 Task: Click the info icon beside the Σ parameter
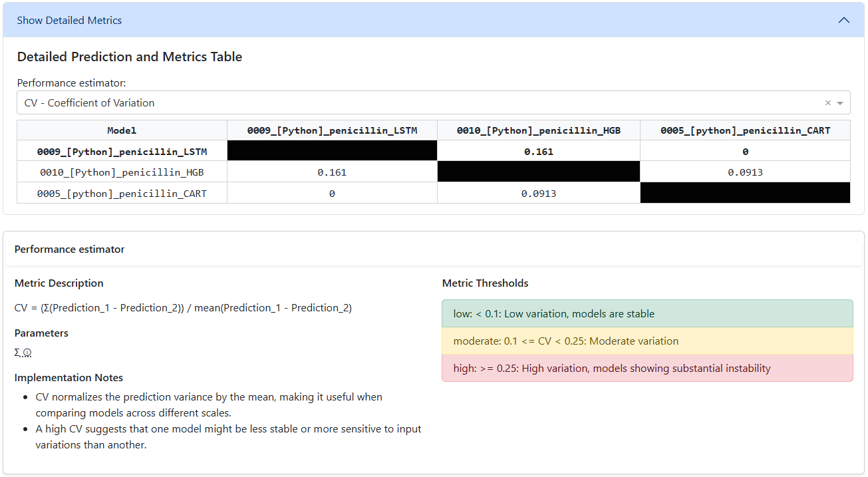[x=27, y=353]
